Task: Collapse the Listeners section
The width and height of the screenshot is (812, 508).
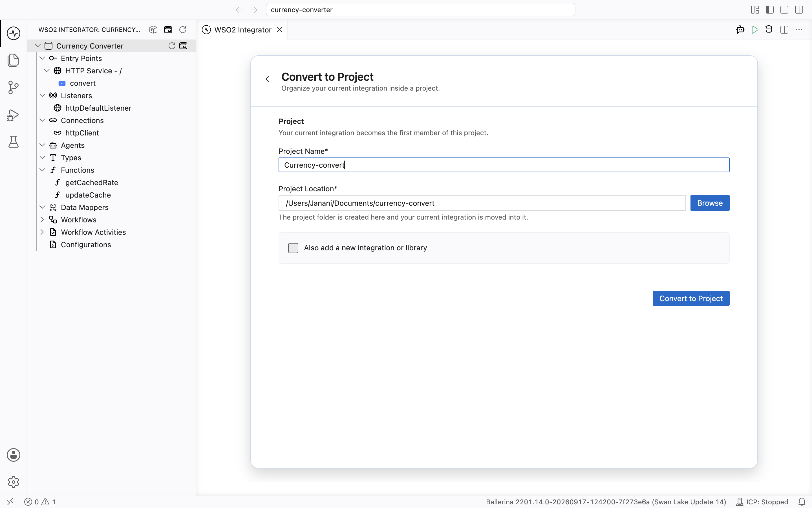Action: [x=42, y=95]
